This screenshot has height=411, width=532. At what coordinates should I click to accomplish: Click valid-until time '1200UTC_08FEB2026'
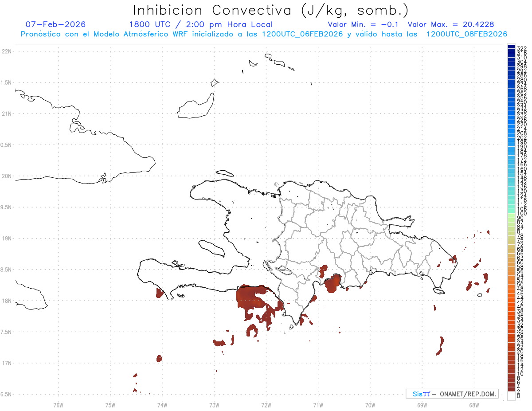click(x=467, y=34)
